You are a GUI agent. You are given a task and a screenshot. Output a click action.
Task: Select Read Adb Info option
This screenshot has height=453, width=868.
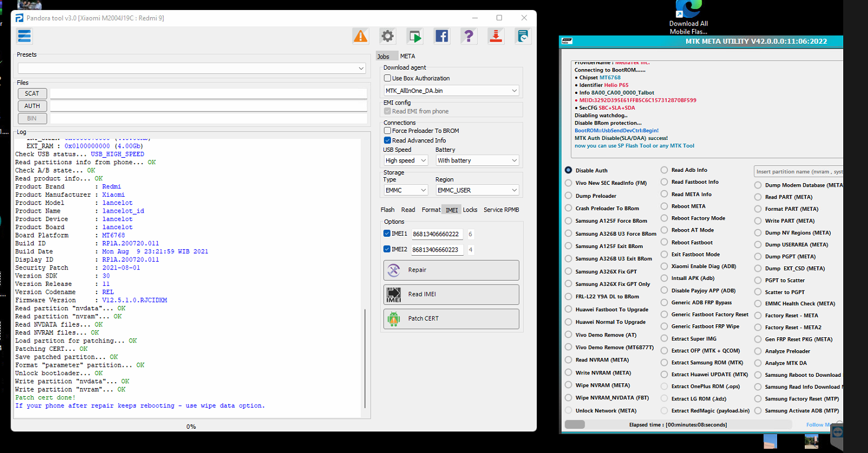tap(664, 170)
